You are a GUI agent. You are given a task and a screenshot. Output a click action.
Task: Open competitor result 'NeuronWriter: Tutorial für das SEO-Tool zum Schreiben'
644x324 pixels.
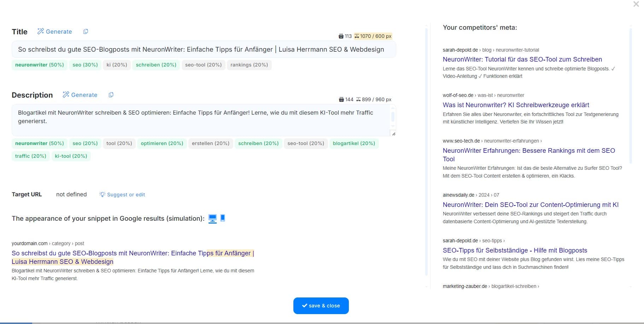point(522,59)
